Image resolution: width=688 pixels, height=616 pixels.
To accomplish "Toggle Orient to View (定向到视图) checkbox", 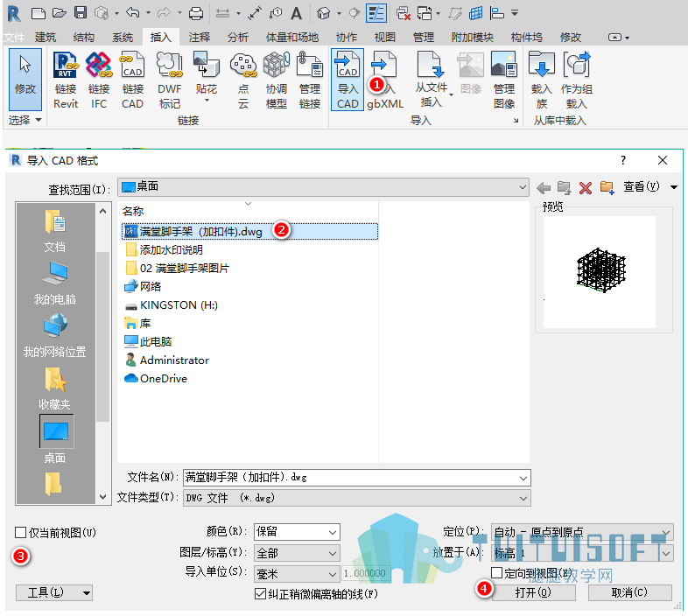I will point(496,572).
